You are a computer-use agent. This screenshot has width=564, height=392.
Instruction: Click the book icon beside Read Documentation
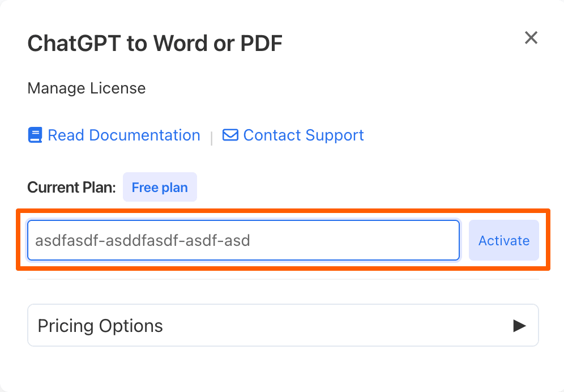click(35, 135)
